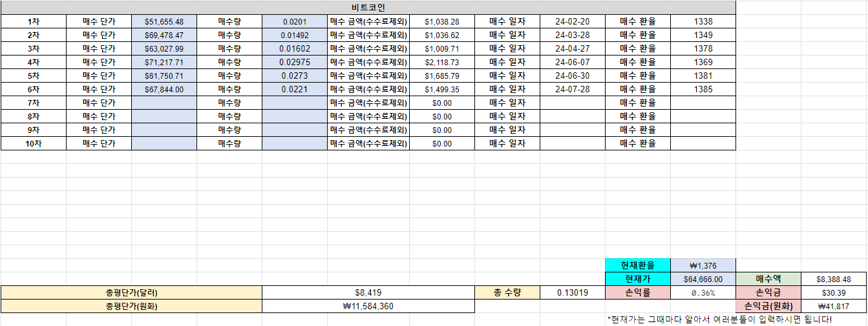
Task: Select total quantity 0.13019
Action: pyautogui.click(x=573, y=292)
